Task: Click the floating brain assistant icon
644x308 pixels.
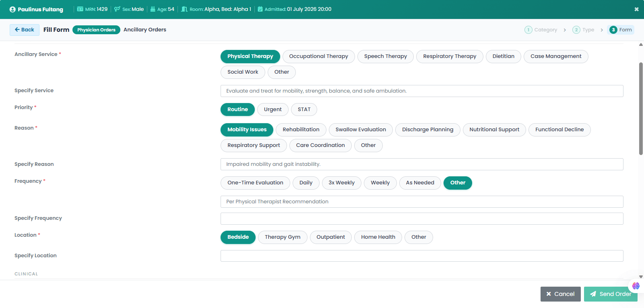Action: (636, 286)
